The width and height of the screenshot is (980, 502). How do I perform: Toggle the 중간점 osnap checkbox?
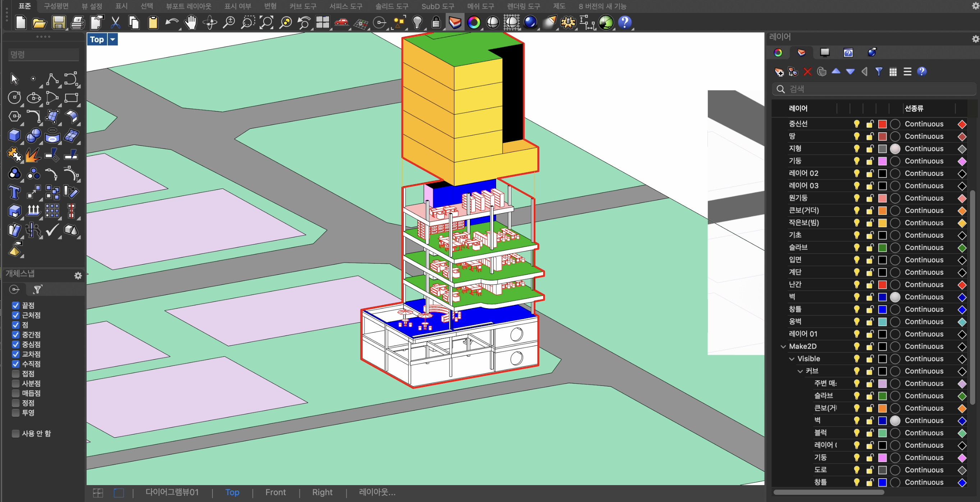tap(15, 334)
